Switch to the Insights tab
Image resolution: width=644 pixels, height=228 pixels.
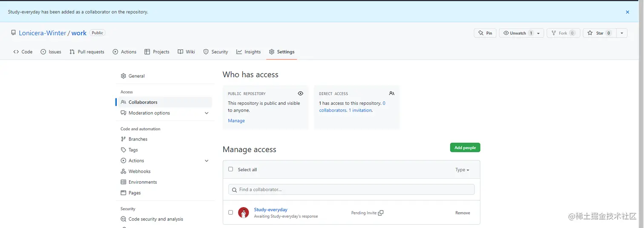point(248,52)
